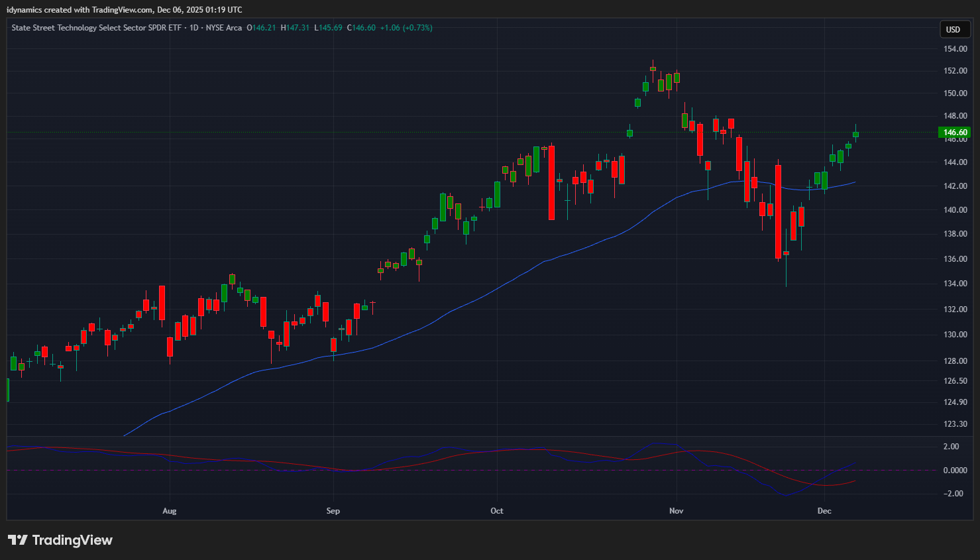980x560 pixels.
Task: Click the 0.0000 indicator scale label
Action: [955, 471]
